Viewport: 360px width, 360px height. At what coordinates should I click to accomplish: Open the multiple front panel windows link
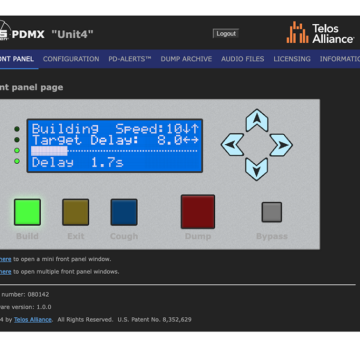click(x=5, y=272)
